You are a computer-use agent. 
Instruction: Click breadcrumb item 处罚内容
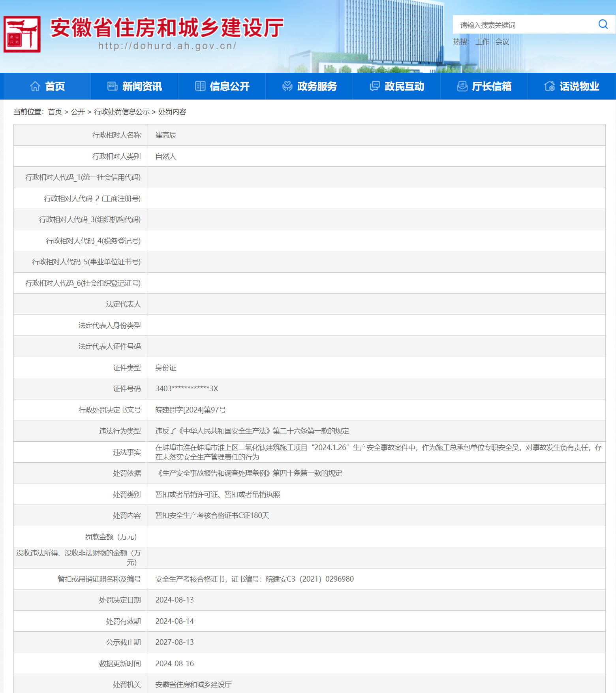[x=172, y=112]
